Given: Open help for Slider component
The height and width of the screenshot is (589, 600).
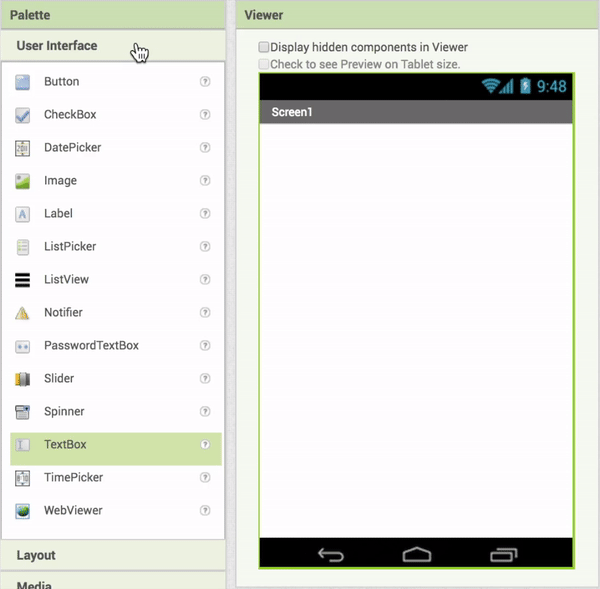Looking at the screenshot, I should coord(205,378).
